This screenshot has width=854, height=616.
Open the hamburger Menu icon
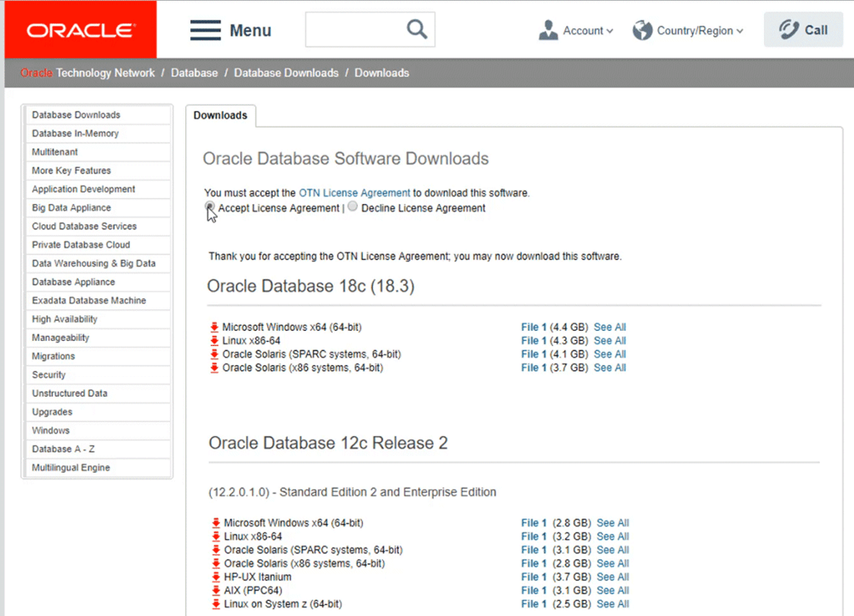coord(205,30)
